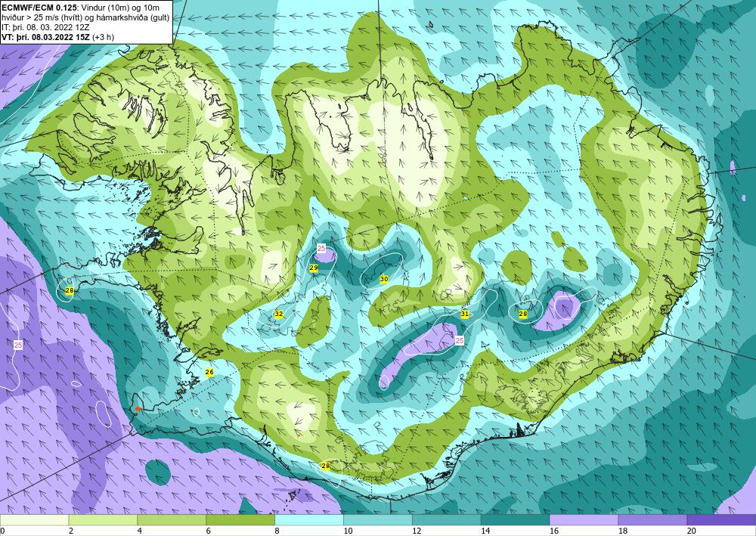Click the 8–10 m/s pale cyan legend swatch

(x=309, y=520)
